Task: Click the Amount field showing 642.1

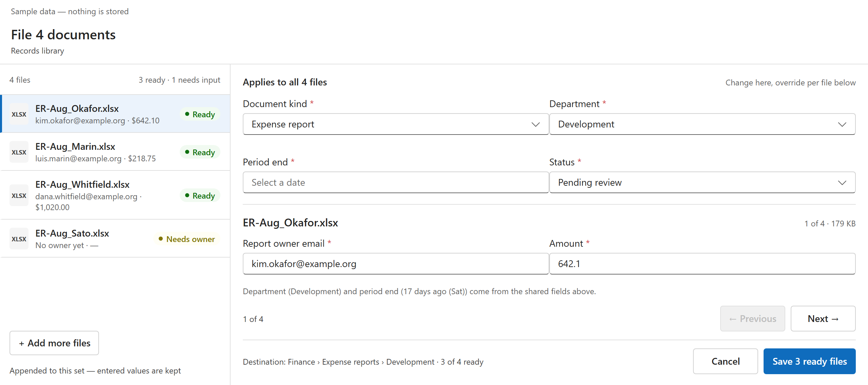Action: click(702, 264)
